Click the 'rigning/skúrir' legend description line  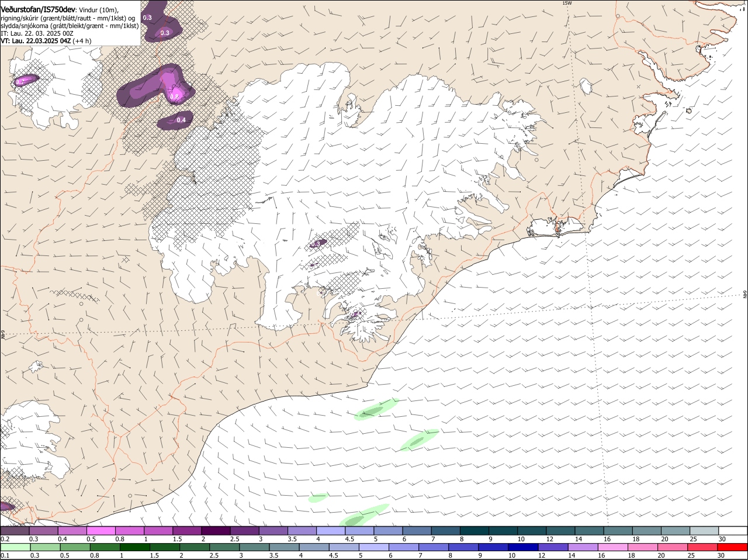pyautogui.click(x=68, y=18)
